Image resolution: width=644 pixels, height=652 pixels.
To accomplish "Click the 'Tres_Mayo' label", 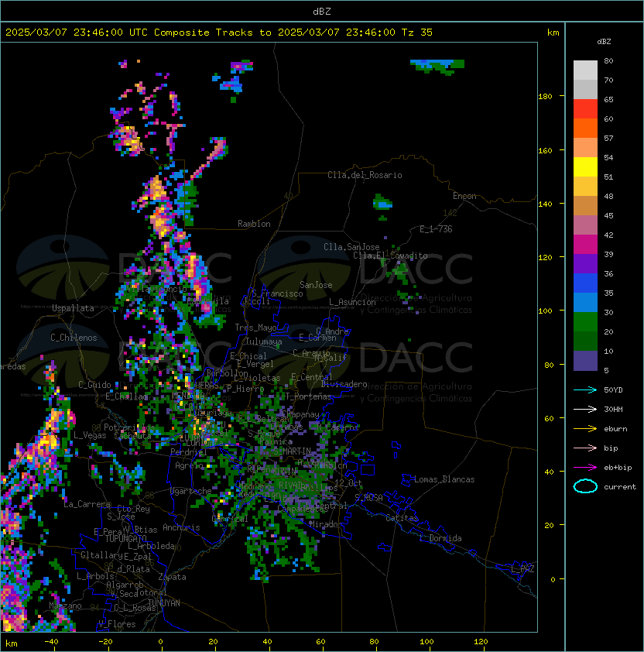I will pyautogui.click(x=255, y=328).
